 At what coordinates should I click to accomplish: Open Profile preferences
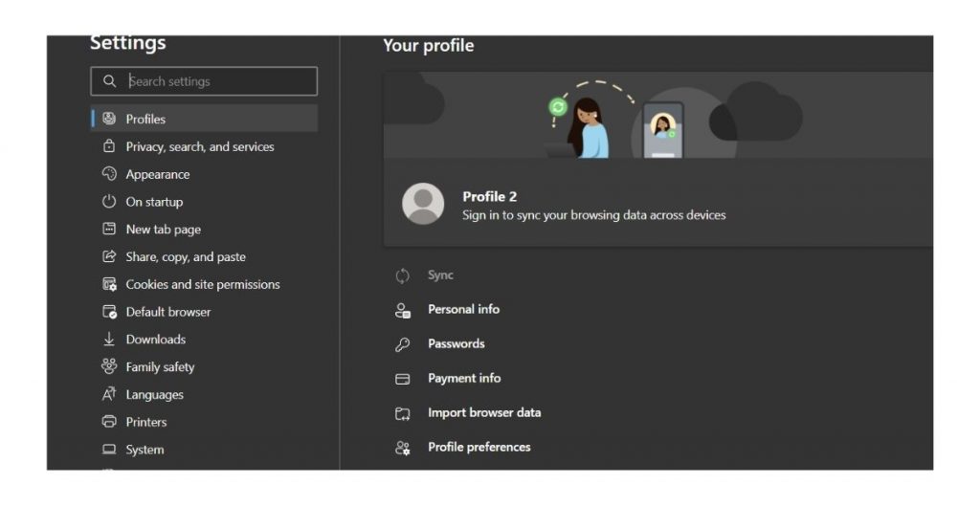pos(479,447)
